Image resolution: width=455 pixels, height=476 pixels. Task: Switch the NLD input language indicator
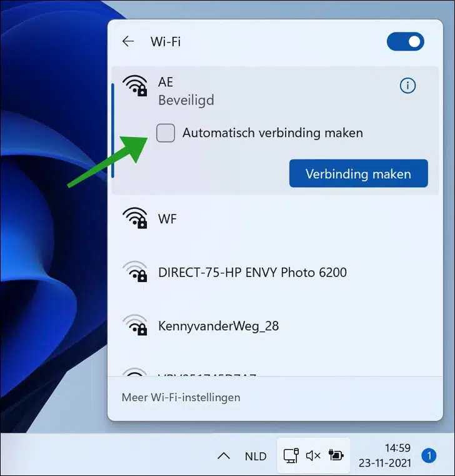[256, 456]
